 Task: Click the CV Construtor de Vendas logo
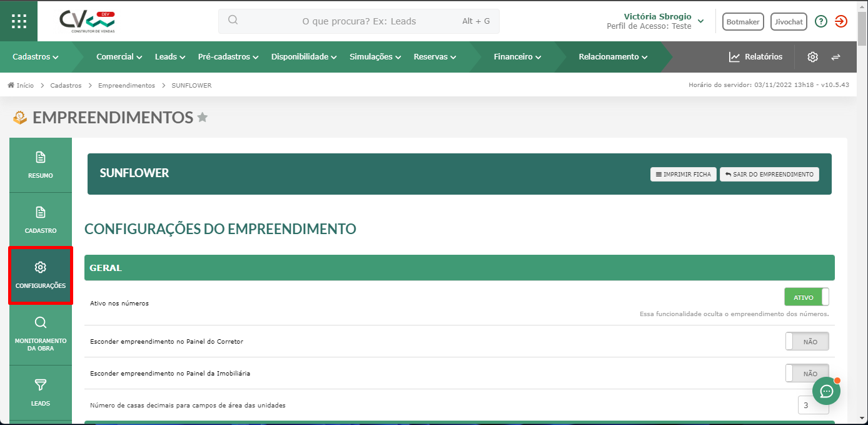tap(88, 21)
